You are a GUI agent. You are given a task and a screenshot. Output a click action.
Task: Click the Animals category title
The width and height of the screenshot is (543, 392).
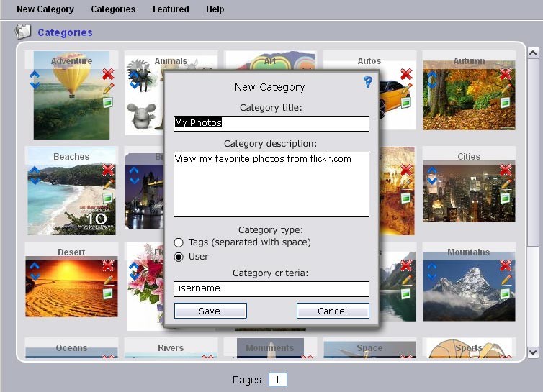[171, 61]
